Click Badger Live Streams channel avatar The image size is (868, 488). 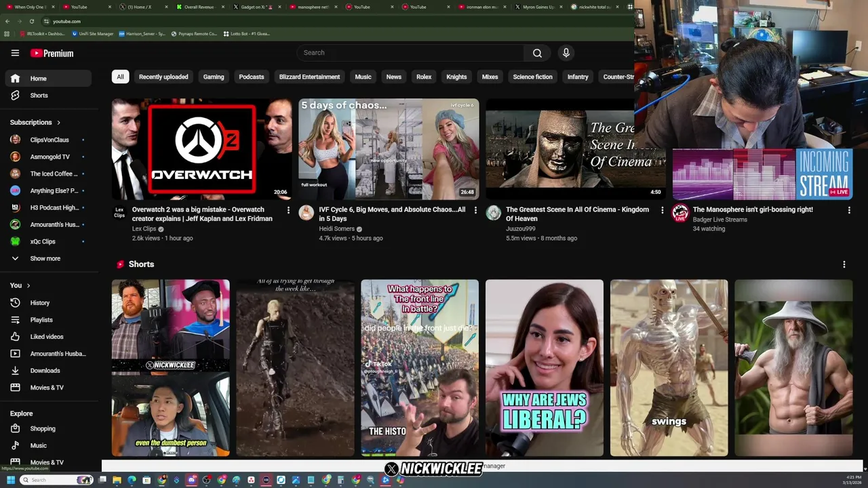(x=680, y=213)
